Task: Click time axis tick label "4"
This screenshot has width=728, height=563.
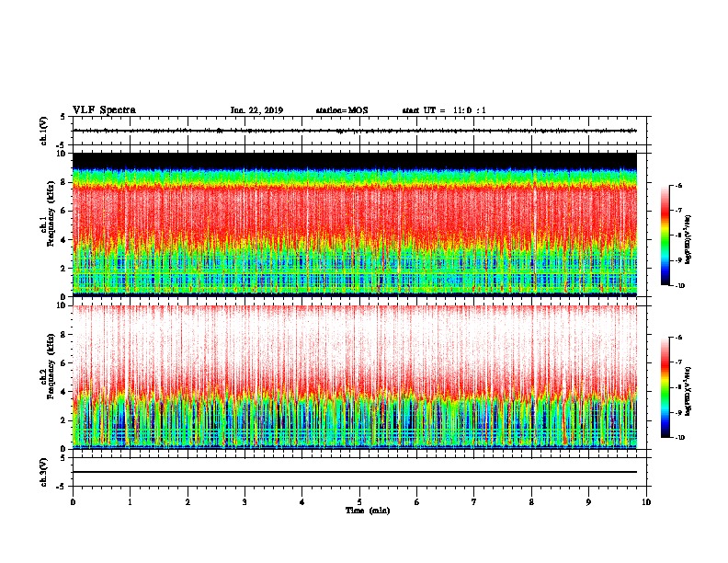Action: [302, 502]
